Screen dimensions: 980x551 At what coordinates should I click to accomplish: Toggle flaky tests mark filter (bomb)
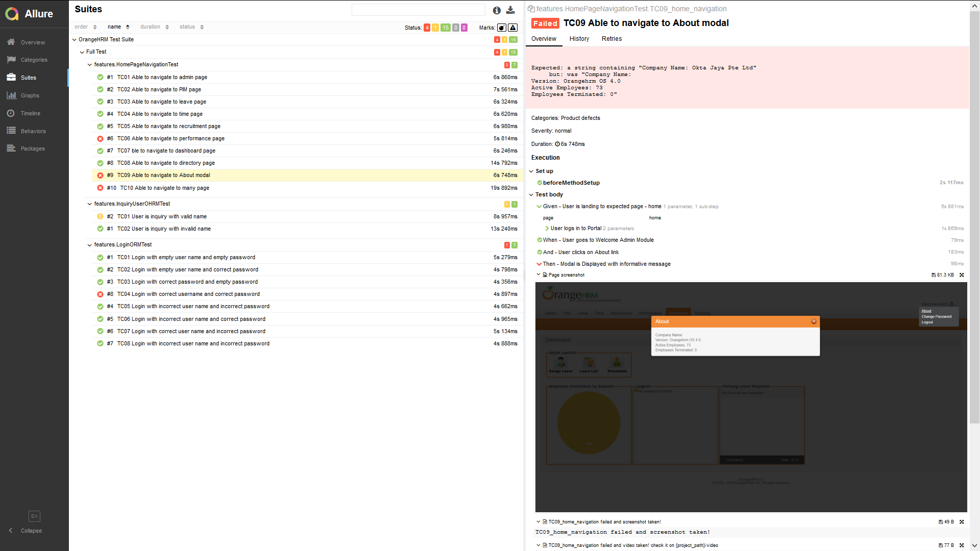click(502, 28)
